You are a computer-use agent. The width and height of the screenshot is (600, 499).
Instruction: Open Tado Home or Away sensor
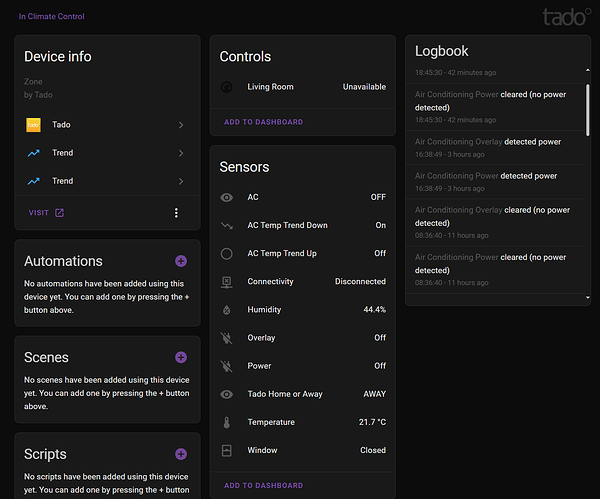(x=285, y=394)
